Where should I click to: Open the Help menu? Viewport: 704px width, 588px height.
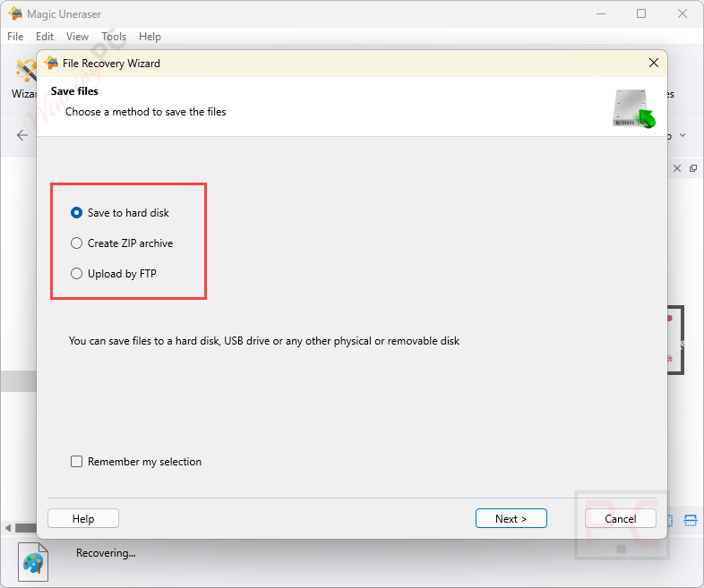150,37
